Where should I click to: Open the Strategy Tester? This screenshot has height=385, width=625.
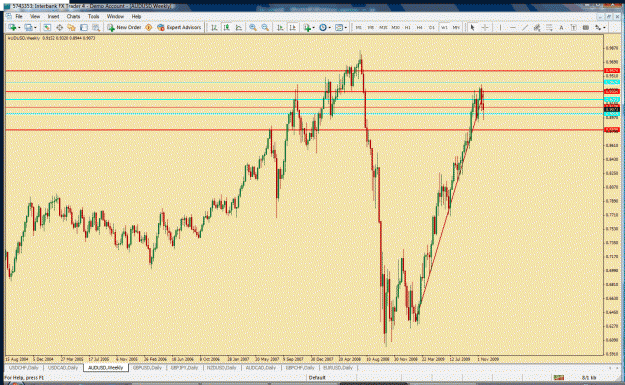[x=96, y=28]
